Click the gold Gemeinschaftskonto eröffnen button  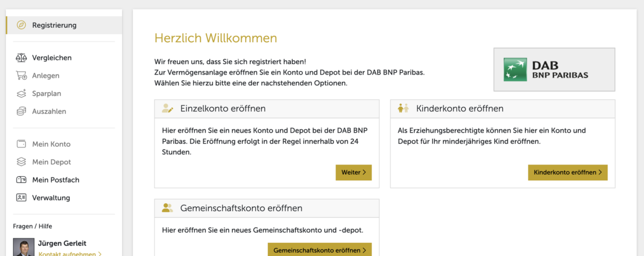pos(320,250)
